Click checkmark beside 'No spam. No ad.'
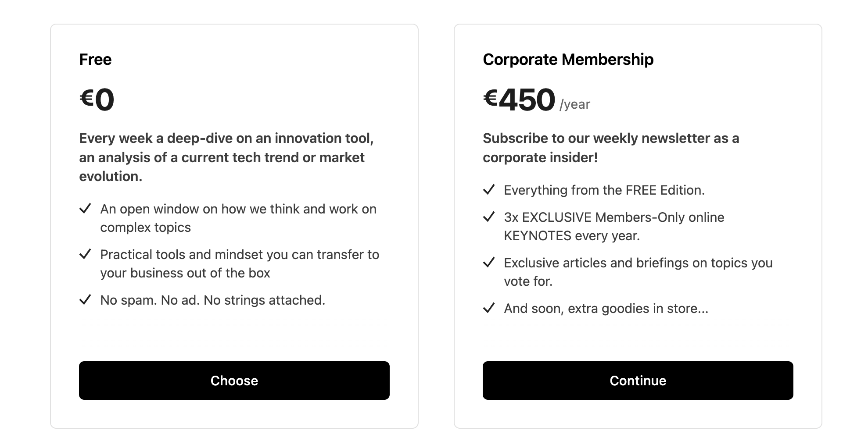 [x=85, y=299]
